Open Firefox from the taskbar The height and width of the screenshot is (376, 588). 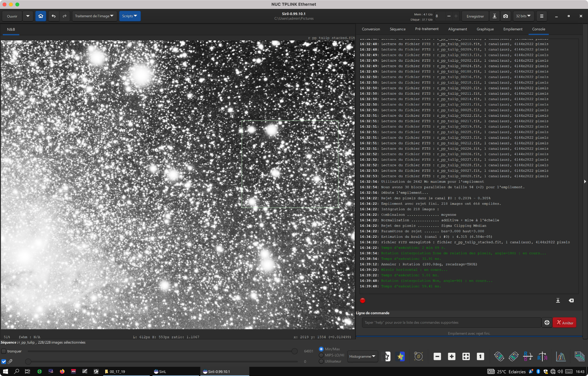tap(62, 371)
